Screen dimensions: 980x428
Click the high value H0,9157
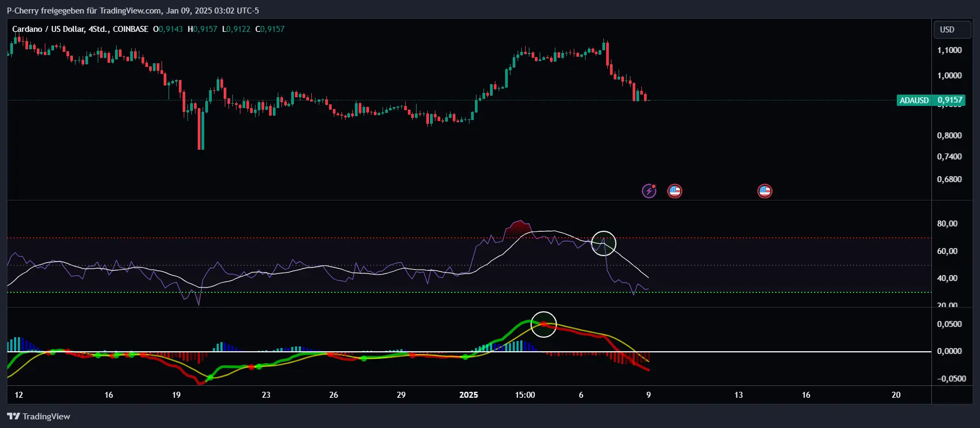pos(202,29)
